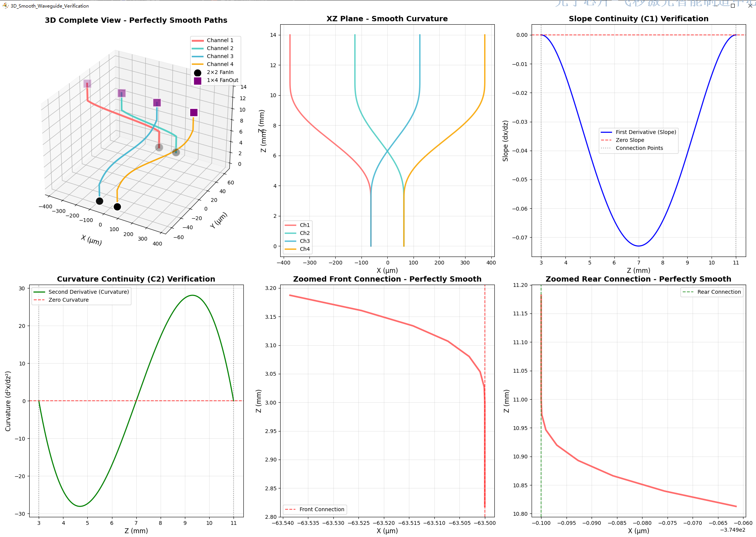Click Channel 1 legend entry in 3D plot
The height and width of the screenshot is (537, 756).
coord(220,40)
